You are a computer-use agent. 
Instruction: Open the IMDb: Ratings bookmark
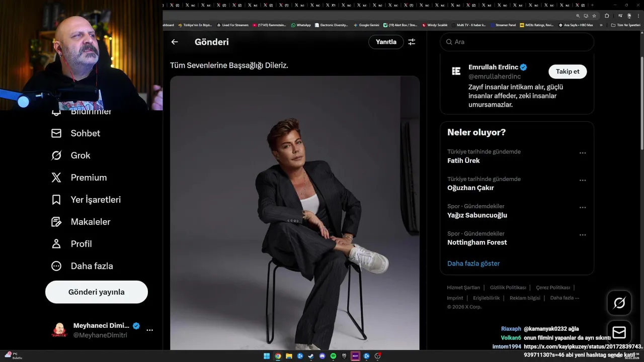[x=536, y=25]
